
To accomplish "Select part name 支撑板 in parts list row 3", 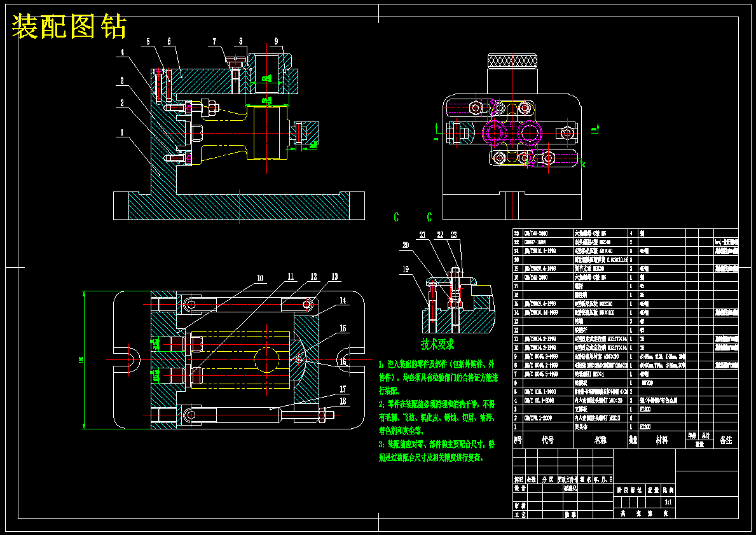I will [581, 409].
